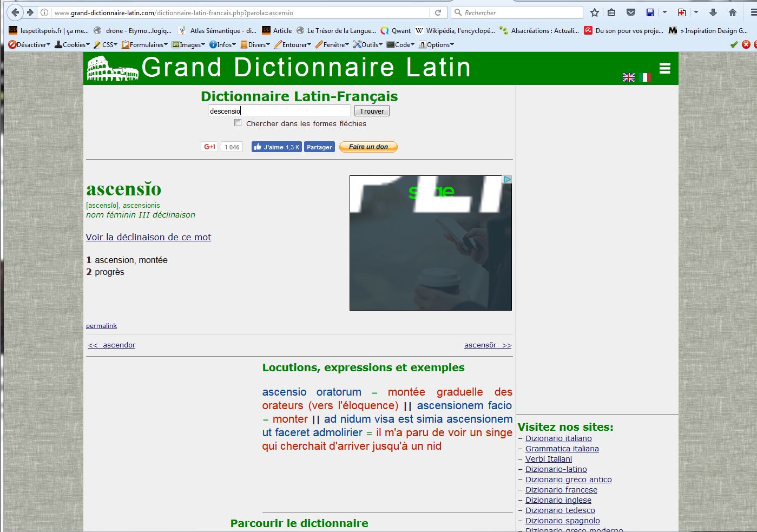Open 'Voir la déclinaison de ce mot' link
Screen dimensions: 757x532
pyautogui.click(x=148, y=237)
